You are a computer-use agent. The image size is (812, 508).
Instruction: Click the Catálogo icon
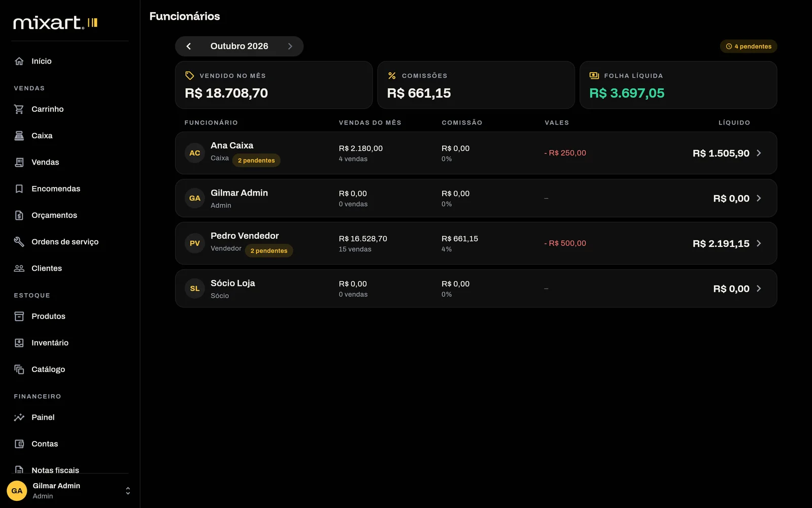(19, 369)
